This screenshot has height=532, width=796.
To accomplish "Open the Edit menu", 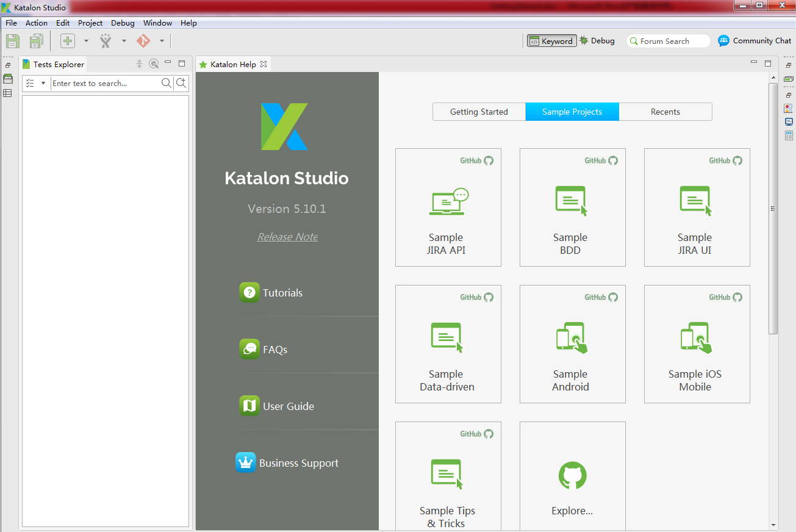I will tap(63, 23).
